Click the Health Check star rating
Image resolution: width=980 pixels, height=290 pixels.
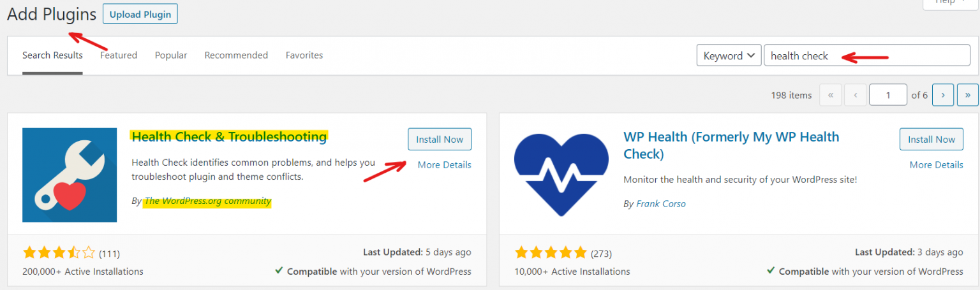[59, 253]
